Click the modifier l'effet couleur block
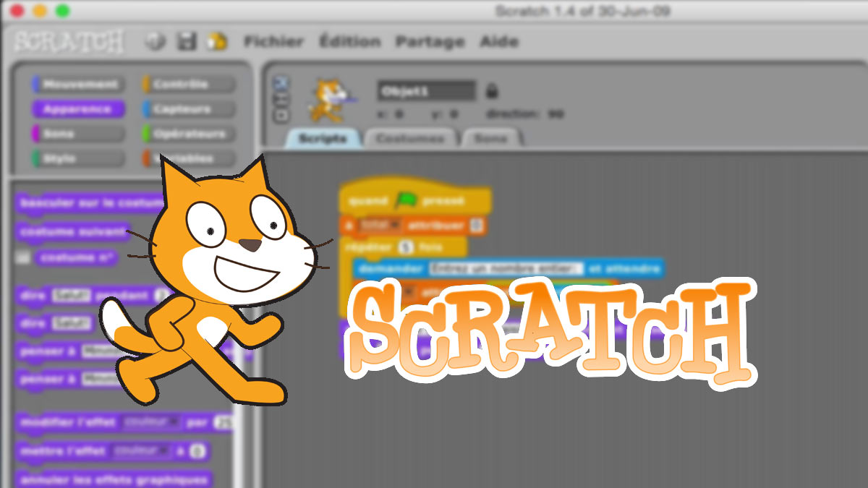Screen dimensions: 868x488 click(x=123, y=422)
